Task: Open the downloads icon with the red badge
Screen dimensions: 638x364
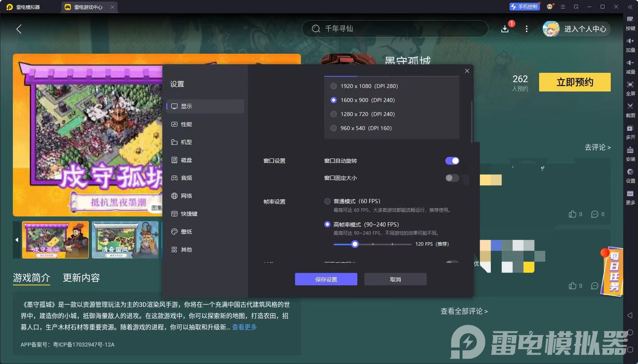Action: (x=505, y=29)
